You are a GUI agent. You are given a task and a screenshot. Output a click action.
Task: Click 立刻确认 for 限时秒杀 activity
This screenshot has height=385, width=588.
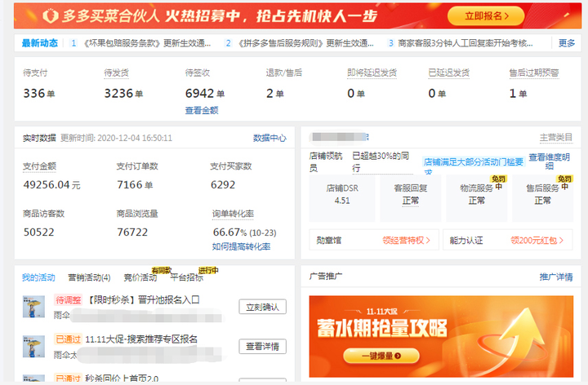coord(262,307)
